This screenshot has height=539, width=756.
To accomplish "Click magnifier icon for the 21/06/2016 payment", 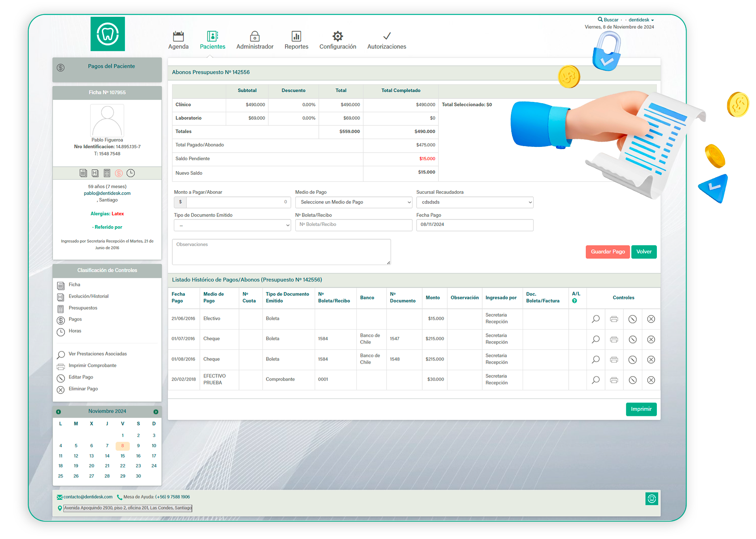I will [x=595, y=319].
